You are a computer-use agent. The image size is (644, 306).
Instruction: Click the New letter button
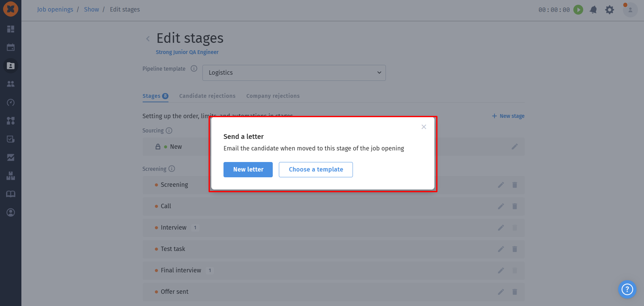coord(248,169)
